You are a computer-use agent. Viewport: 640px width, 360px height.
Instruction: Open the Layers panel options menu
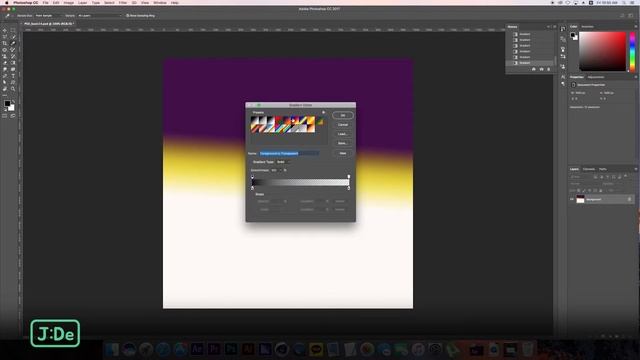coord(636,169)
